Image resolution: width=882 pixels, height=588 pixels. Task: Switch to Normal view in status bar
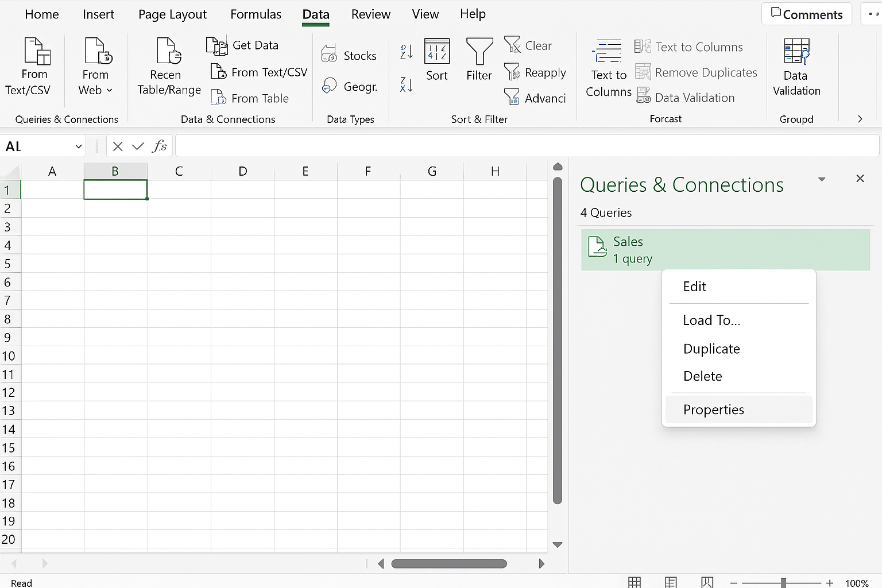[x=635, y=582]
